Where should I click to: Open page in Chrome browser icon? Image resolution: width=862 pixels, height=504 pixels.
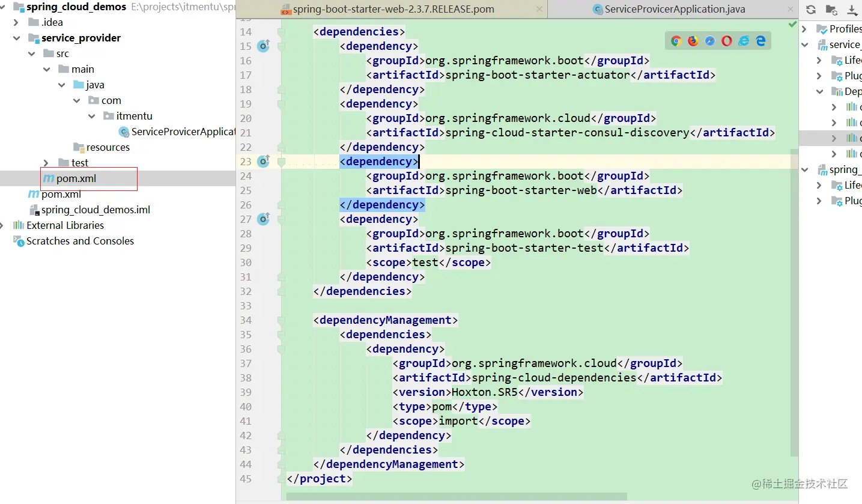tap(676, 41)
